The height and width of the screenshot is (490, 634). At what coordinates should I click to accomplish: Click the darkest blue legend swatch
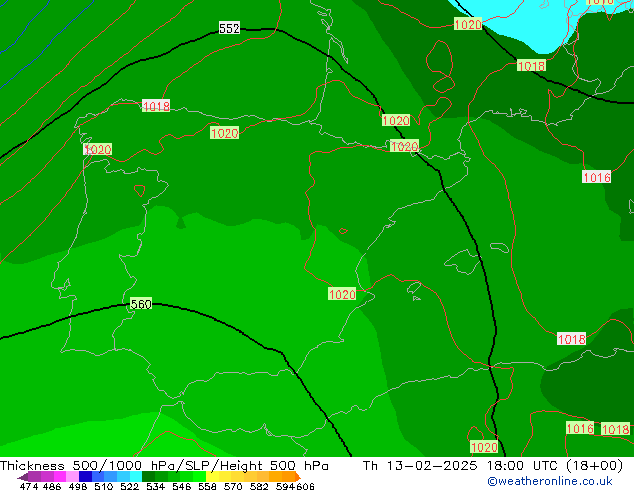pos(85,477)
